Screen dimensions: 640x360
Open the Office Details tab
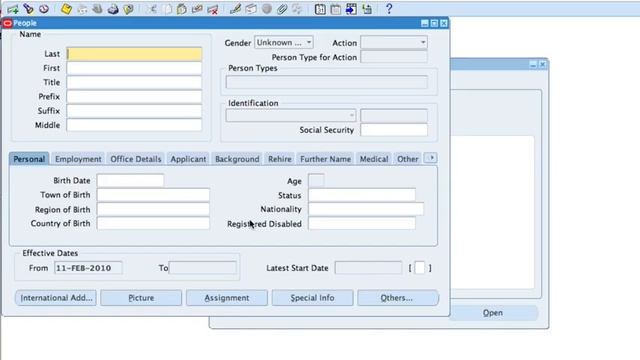136,159
